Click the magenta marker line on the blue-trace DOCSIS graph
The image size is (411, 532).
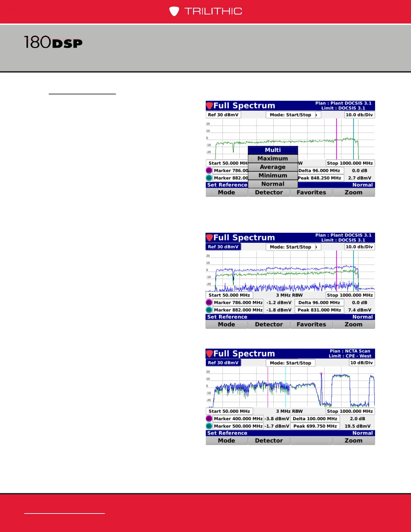[336, 271]
